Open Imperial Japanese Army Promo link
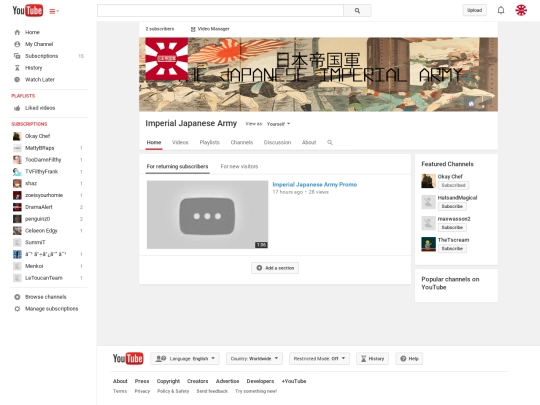540x405 pixels. [x=315, y=185]
